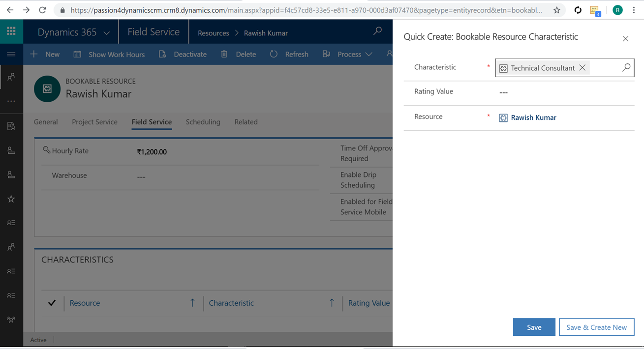Switch to the Scheduling tab

[203, 122]
